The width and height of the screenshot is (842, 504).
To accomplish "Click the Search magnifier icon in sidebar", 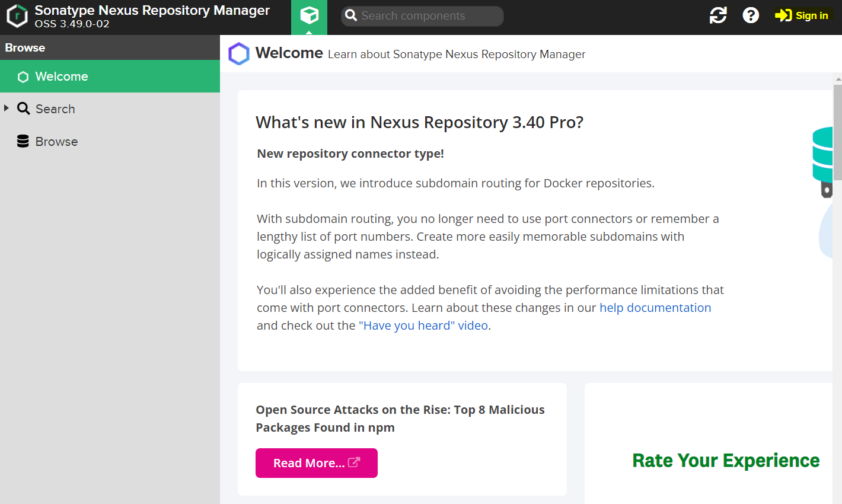I will tap(23, 109).
